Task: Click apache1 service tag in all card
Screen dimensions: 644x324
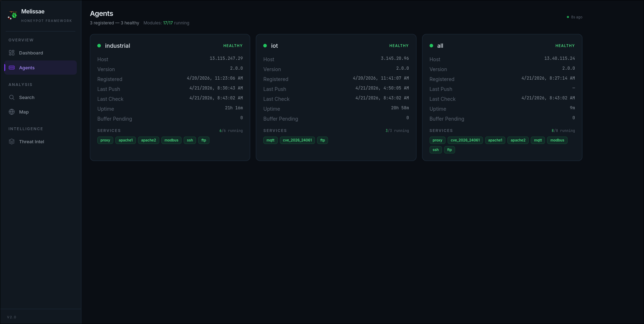Action: (x=495, y=140)
